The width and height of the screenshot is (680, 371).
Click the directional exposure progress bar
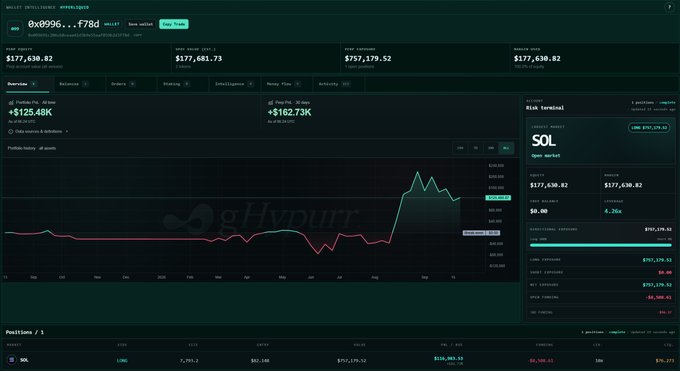click(x=601, y=245)
